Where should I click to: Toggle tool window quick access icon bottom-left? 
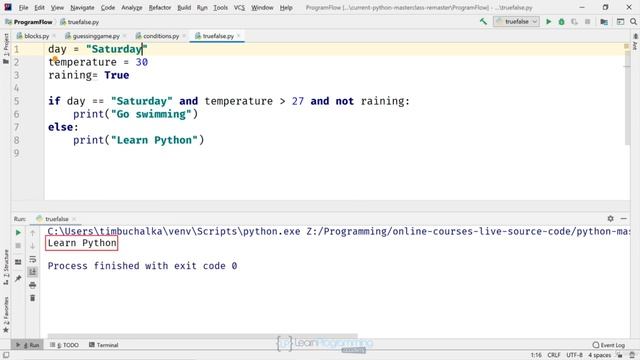[x=6, y=355]
